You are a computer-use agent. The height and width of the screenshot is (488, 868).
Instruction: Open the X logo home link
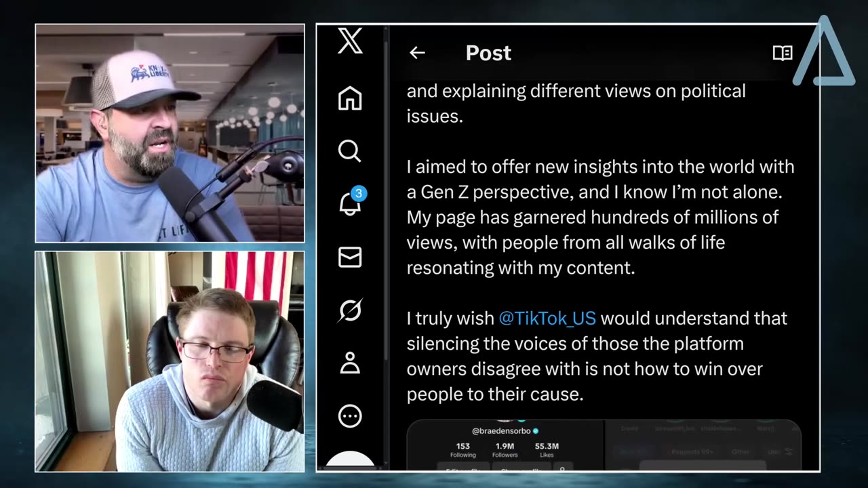point(350,41)
